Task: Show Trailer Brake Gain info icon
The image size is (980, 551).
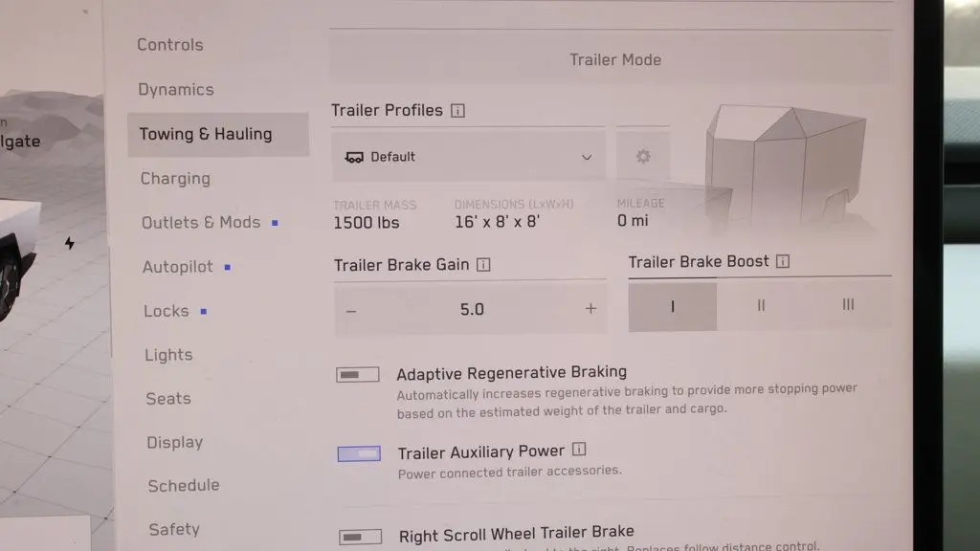Action: click(x=483, y=265)
